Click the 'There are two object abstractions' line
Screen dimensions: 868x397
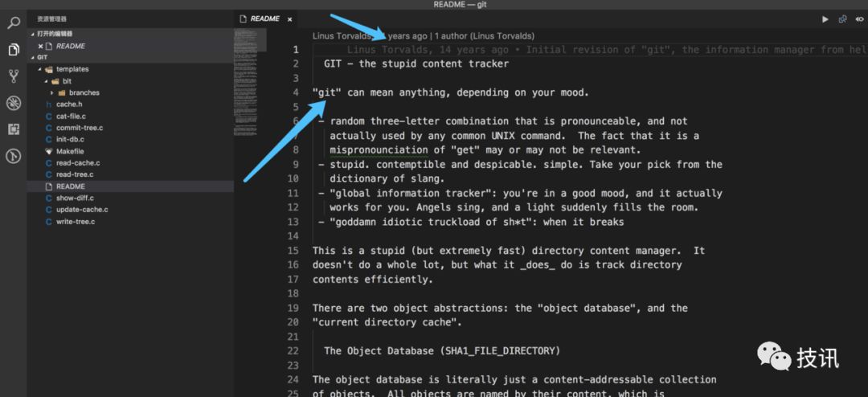pyautogui.click(x=501, y=309)
